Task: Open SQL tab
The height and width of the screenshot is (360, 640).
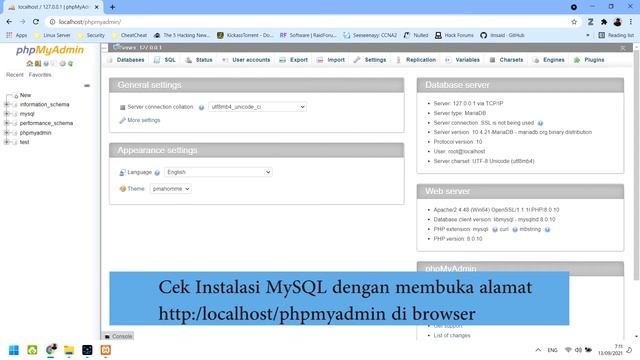Action: (x=165, y=60)
